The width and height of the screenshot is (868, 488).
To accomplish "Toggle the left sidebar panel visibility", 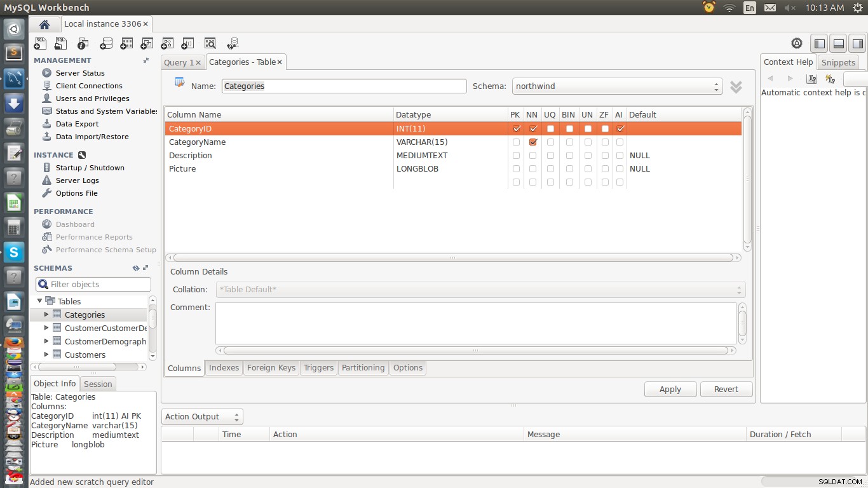I will pos(820,43).
